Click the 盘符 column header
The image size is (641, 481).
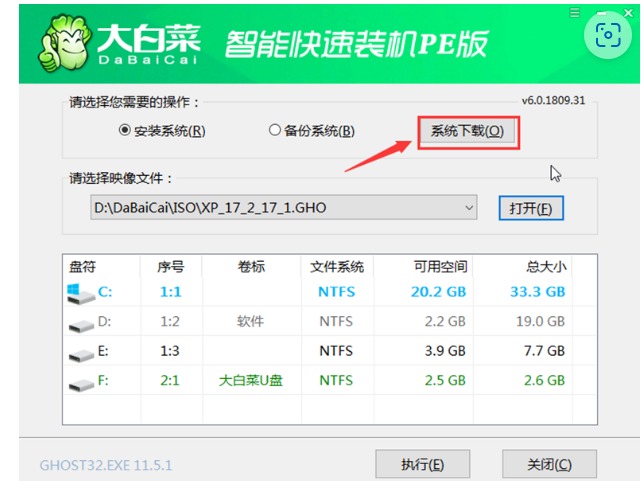[x=83, y=266]
